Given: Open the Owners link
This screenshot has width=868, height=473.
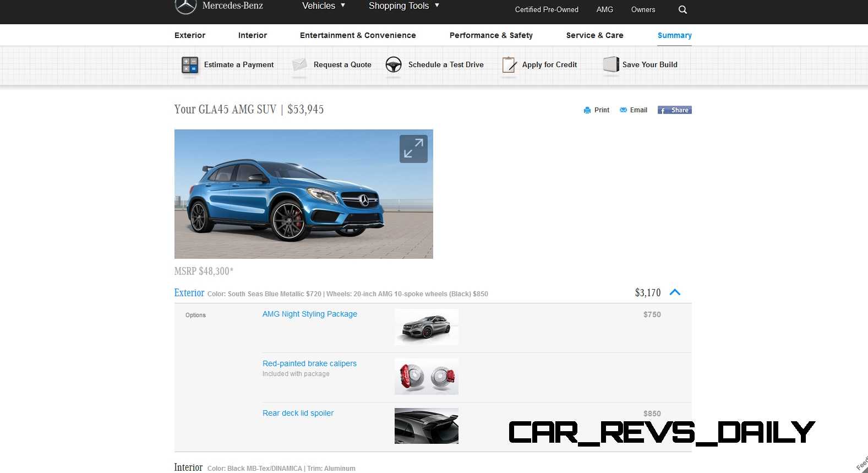Looking at the screenshot, I should point(643,9).
